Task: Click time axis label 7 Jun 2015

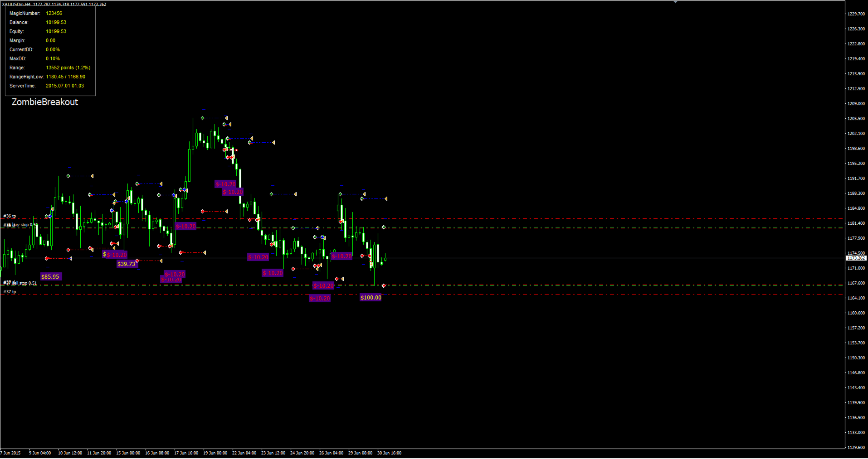Action: pos(11,453)
